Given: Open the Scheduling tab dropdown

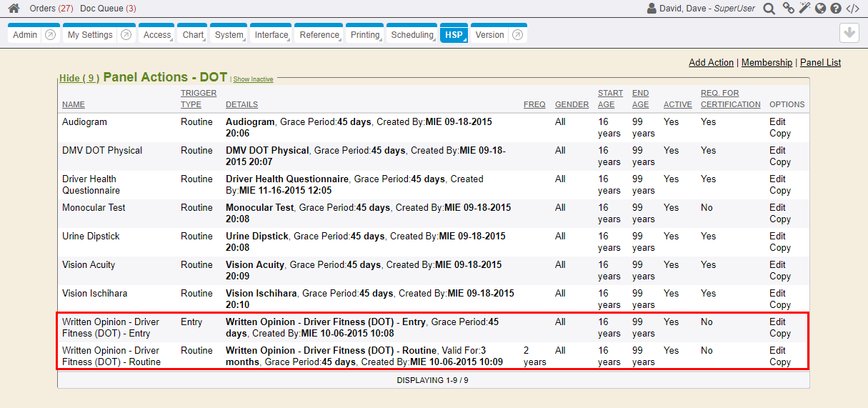Looking at the screenshot, I should [x=412, y=35].
